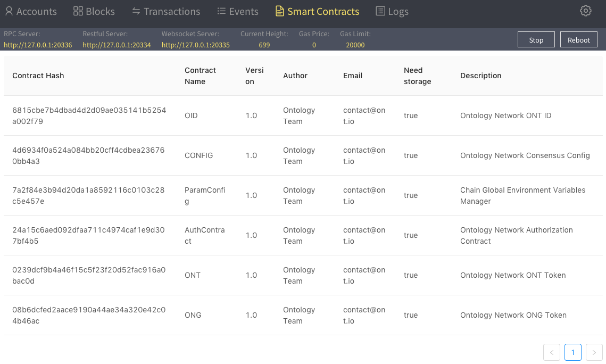Click 'Ontology Network ONT Token' description
Viewport: 606px width, 364px height.
(513, 275)
